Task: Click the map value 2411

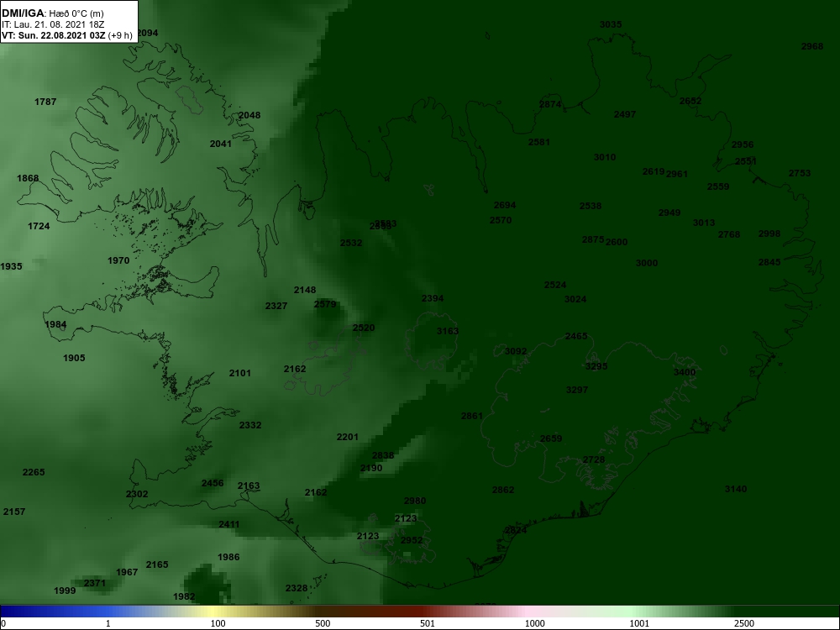Action: (229, 524)
